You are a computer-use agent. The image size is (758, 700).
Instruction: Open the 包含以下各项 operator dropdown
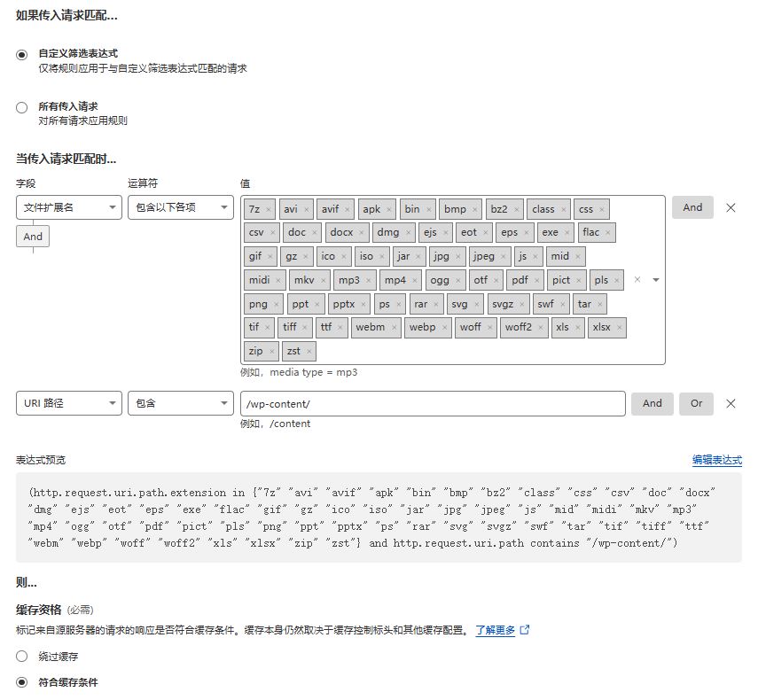point(181,207)
